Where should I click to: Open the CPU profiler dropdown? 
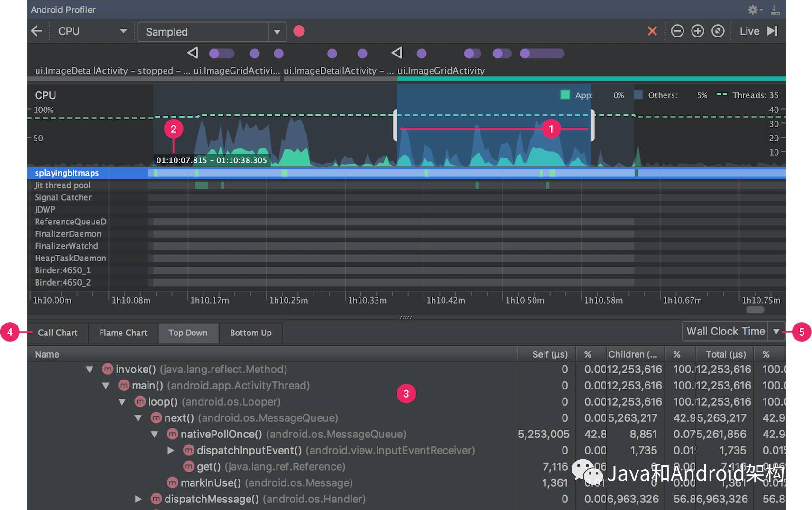(x=92, y=31)
